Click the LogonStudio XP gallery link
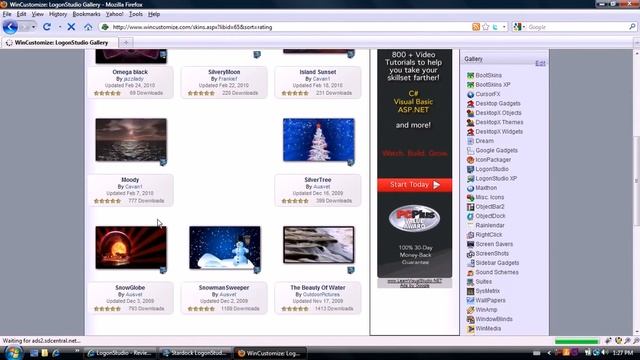Image resolution: width=640 pixels, height=360 pixels. [x=496, y=179]
